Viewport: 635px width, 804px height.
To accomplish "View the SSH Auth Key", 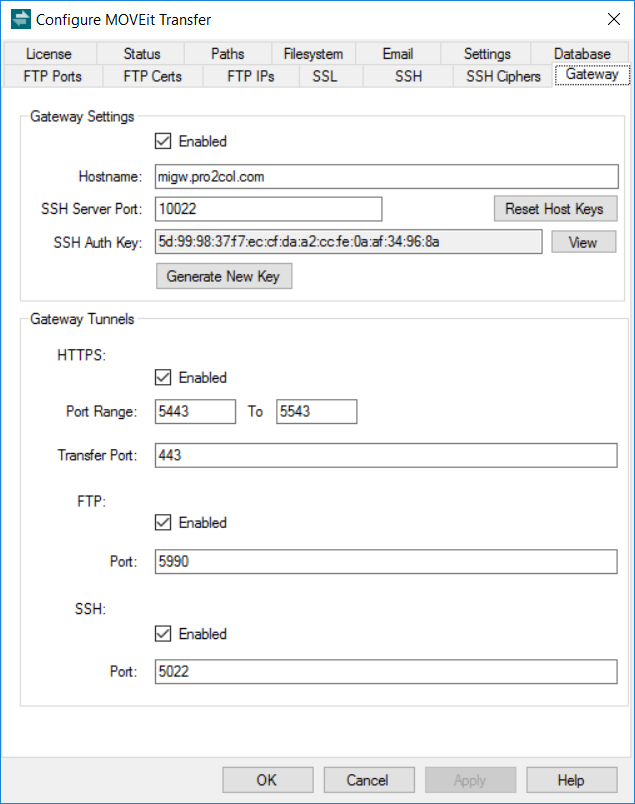I will [584, 242].
